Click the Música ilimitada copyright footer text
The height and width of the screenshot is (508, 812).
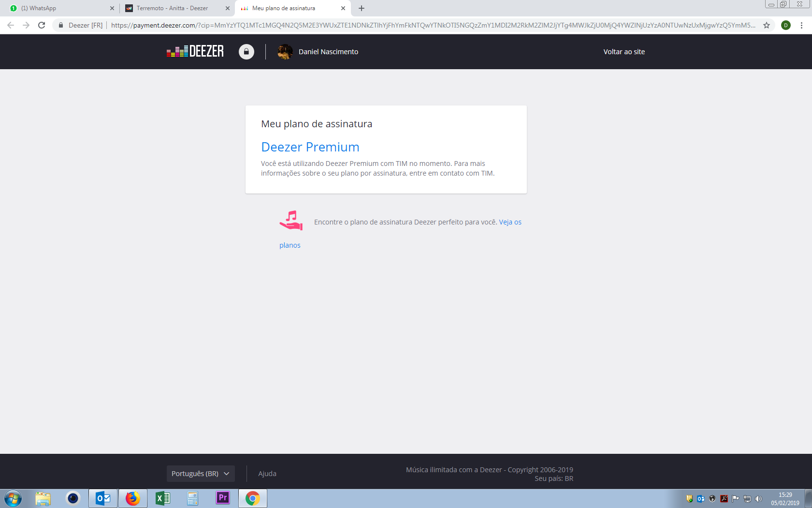pyautogui.click(x=490, y=470)
